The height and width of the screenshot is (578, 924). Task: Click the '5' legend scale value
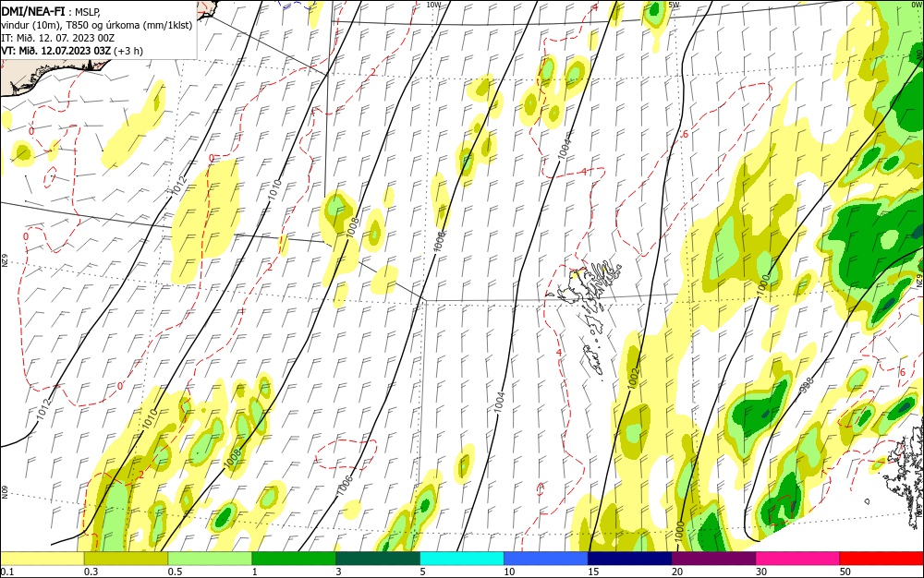(422, 572)
